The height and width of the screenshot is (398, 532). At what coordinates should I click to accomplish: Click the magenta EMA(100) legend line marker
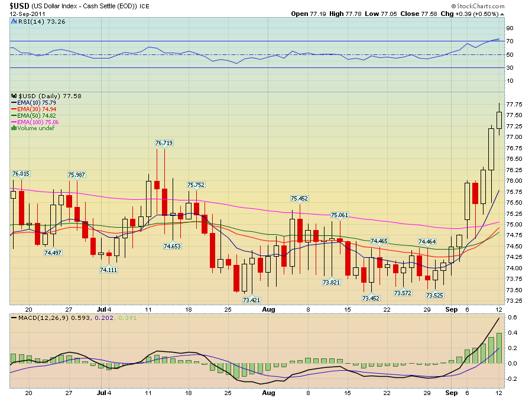(14, 122)
